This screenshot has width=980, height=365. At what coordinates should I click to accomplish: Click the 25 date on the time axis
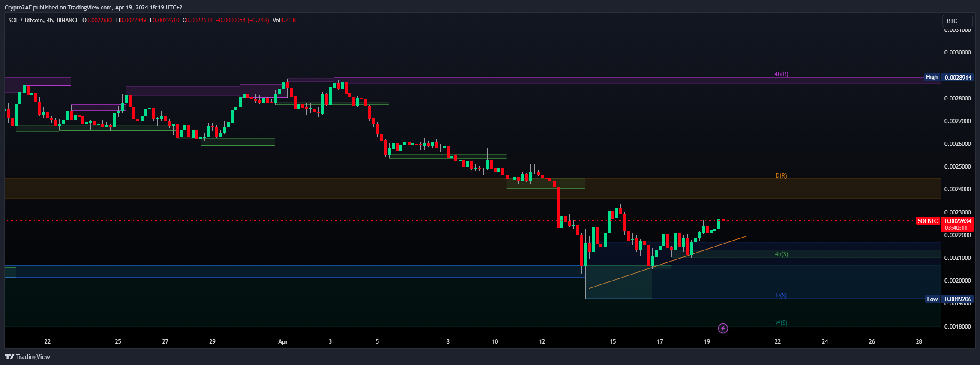tap(118, 341)
